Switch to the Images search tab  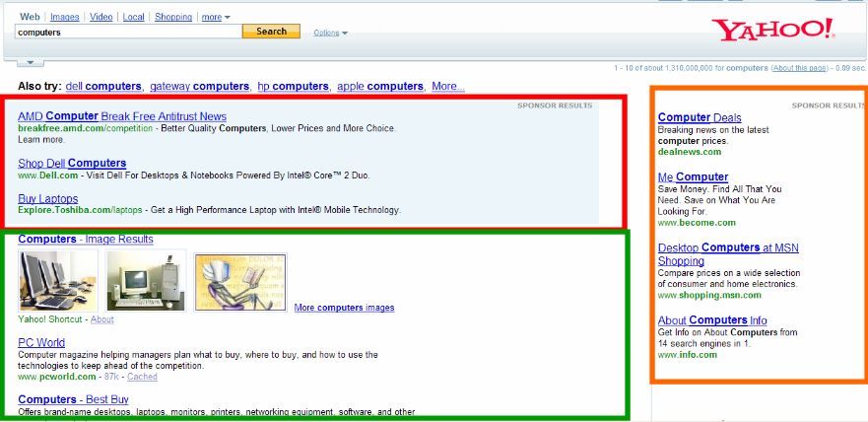pos(65,18)
